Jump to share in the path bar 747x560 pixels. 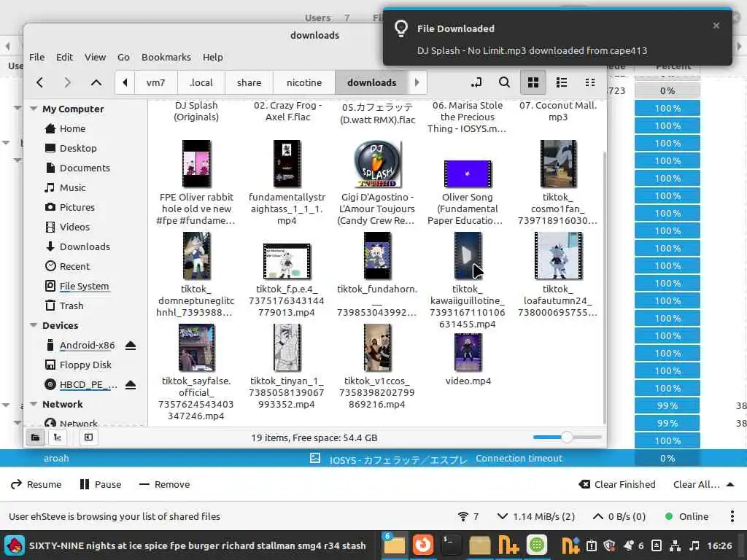(249, 83)
